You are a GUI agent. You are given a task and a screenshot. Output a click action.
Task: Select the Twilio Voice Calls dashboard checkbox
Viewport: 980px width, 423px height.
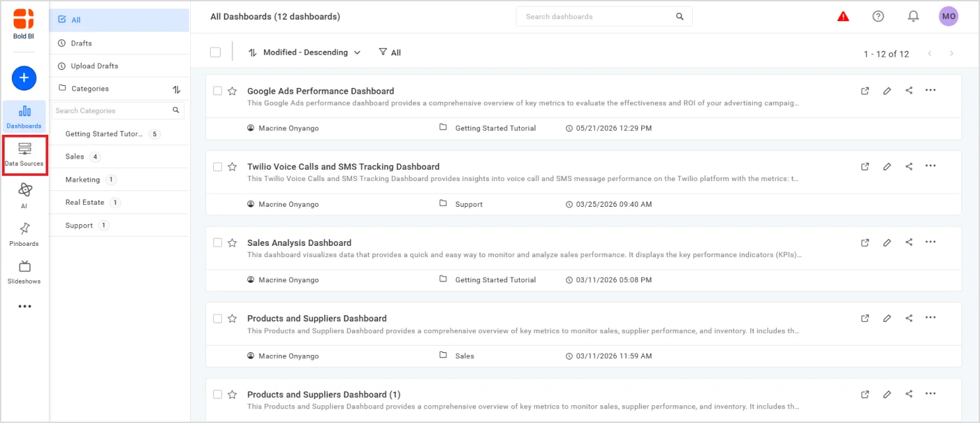pyautogui.click(x=218, y=167)
